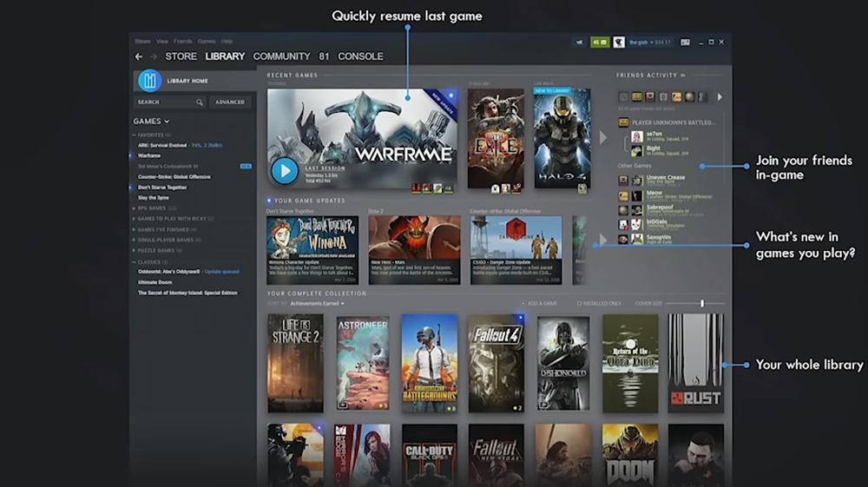This screenshot has width=868, height=487.
Task: Expand the RPG Games category
Action: click(135, 208)
